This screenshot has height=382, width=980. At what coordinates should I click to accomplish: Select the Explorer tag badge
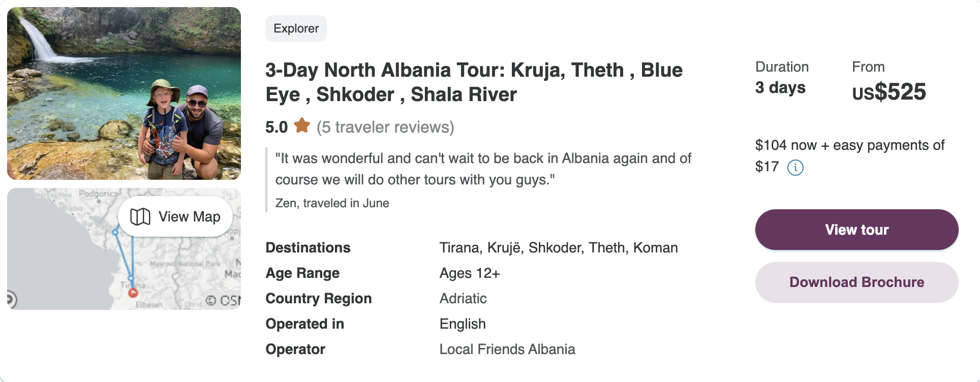point(296,28)
